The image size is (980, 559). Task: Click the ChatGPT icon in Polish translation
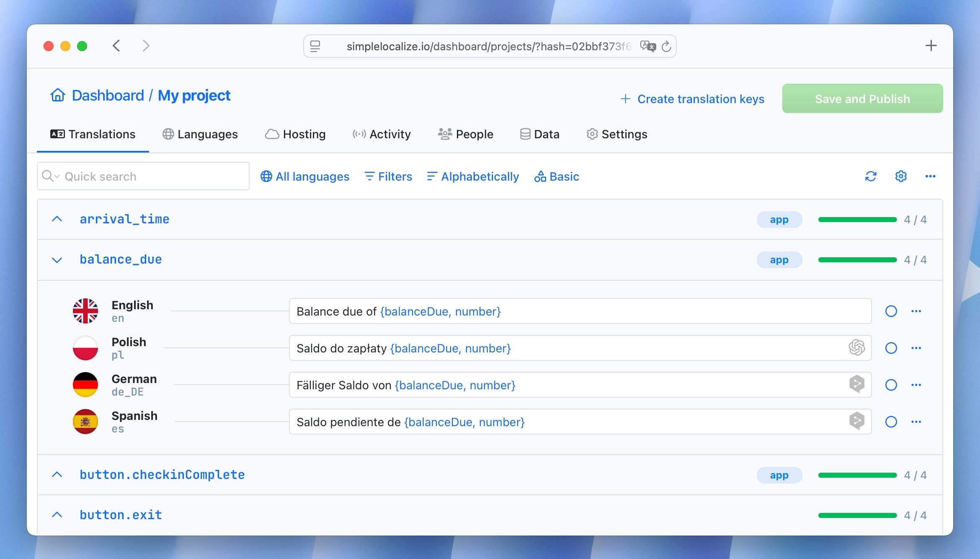[x=857, y=348]
